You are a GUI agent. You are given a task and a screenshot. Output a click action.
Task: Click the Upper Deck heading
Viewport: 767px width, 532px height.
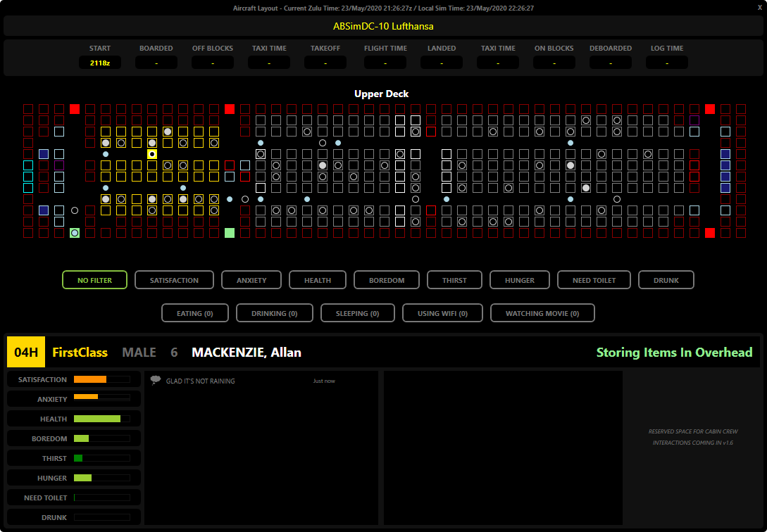[382, 94]
